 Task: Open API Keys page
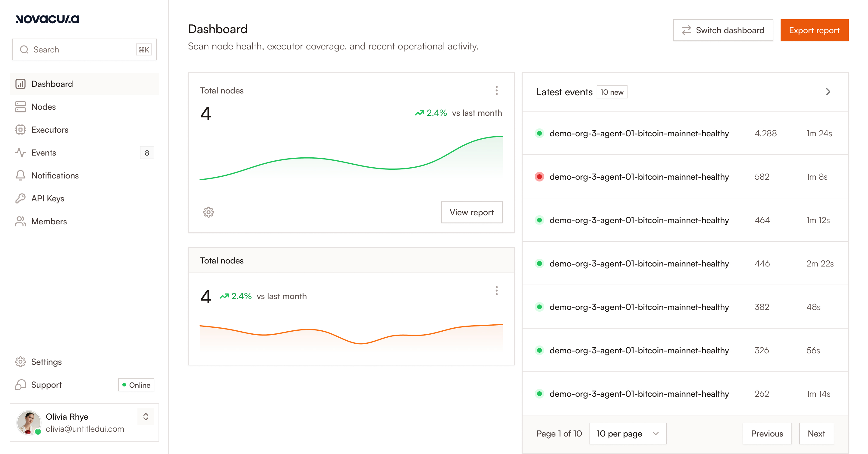pyautogui.click(x=84, y=199)
